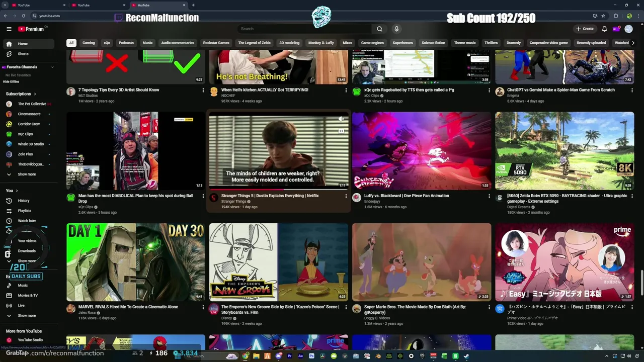The height and width of the screenshot is (362, 644).
Task: Open the YouTube hamburger guide menu
Action: 9,29
